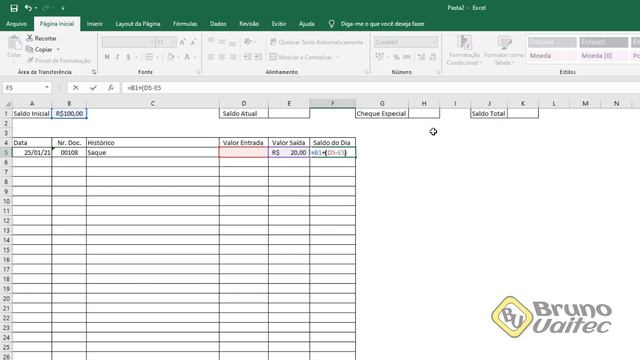The height and width of the screenshot is (360, 640).
Task: Toggle Sublinhado (underline) formatting
Action: click(x=128, y=57)
